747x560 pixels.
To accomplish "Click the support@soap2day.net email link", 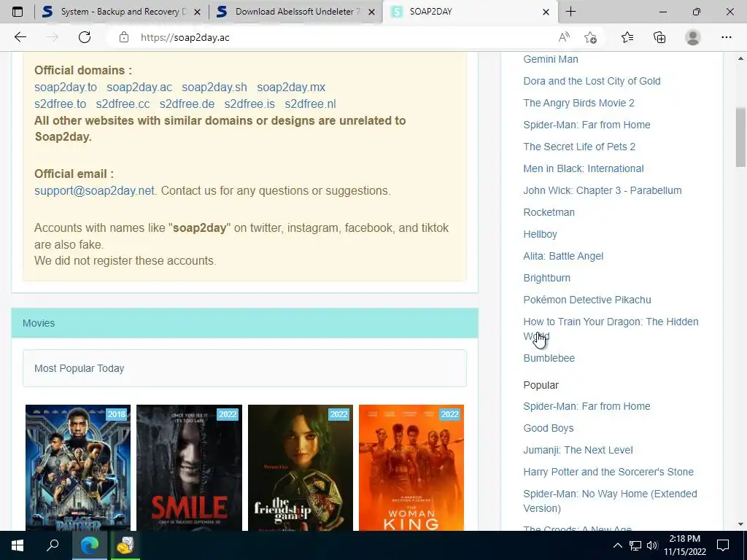I will (94, 190).
